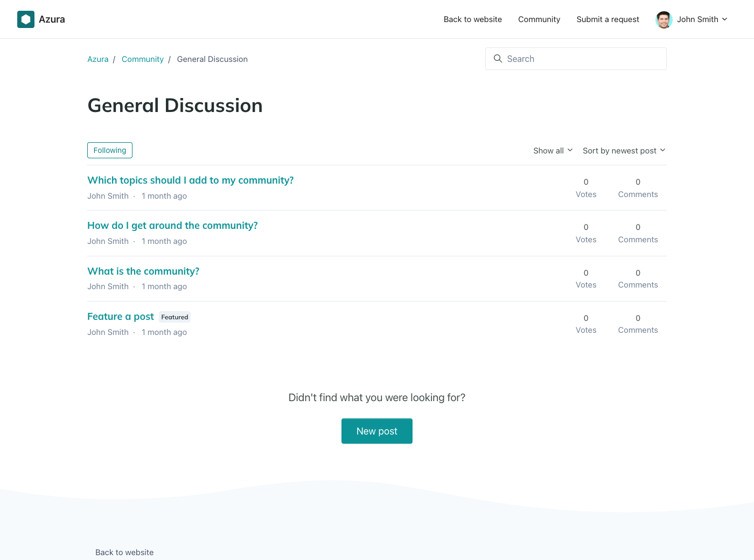Open post 'Which topics should I add to my community?'
Screen dimensions: 754x560
click(191, 180)
